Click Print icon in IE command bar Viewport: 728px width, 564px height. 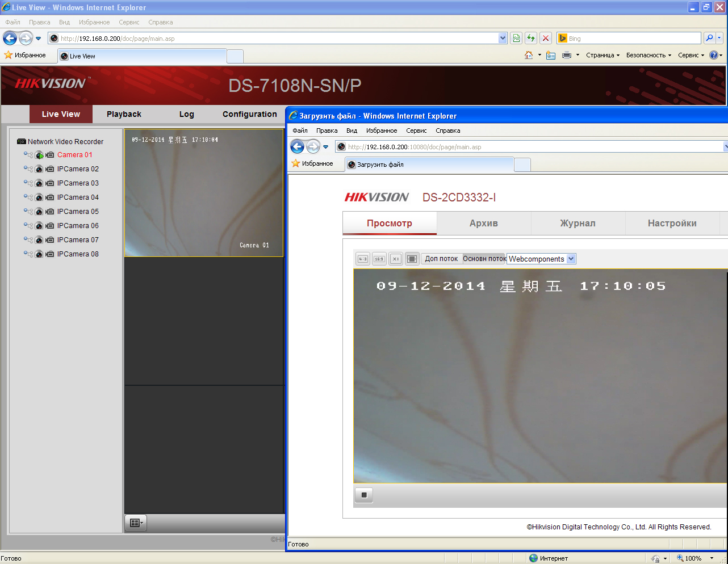(x=567, y=55)
